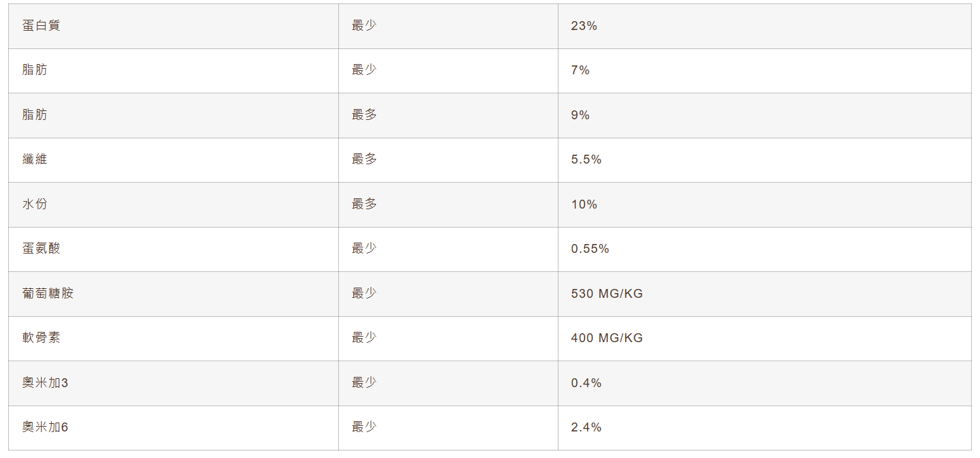
Task: Select the 23% protein value
Action: click(584, 26)
